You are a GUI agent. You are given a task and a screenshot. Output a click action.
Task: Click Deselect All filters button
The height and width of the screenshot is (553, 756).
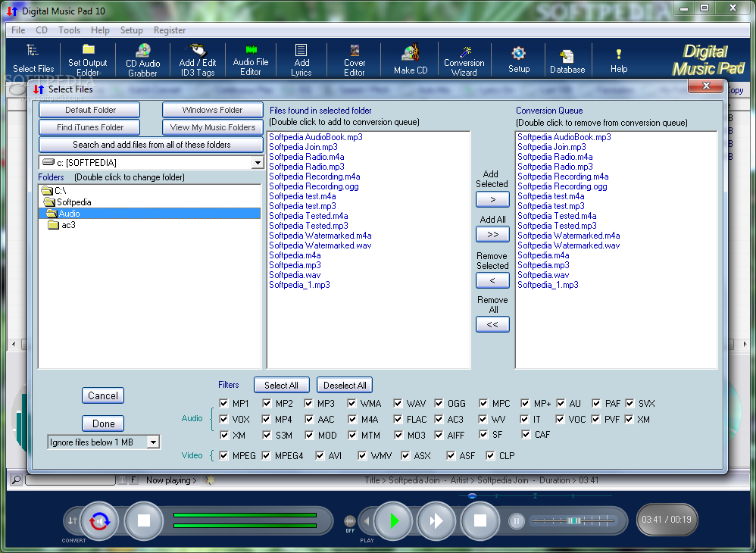345,386
